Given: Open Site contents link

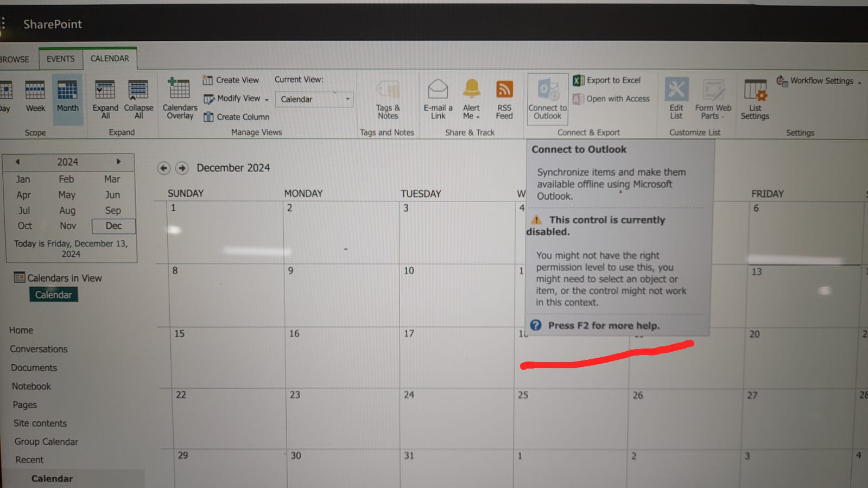Looking at the screenshot, I should 40,423.
